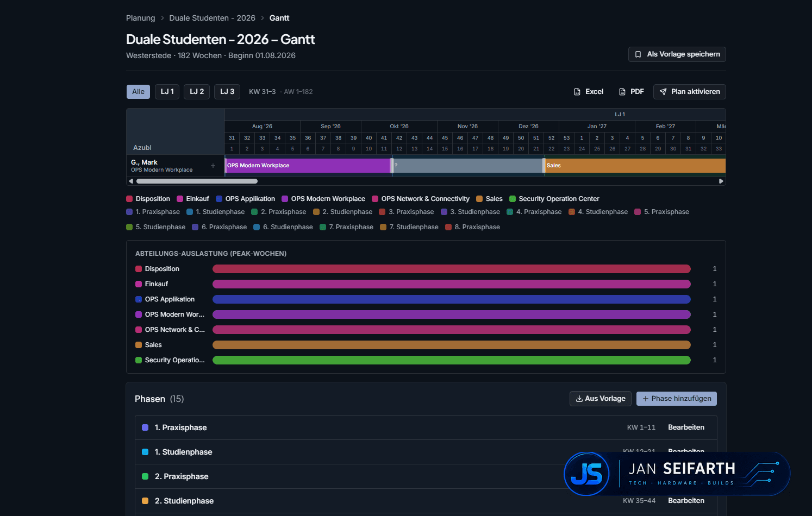Click the bookmark icon in Als Vorlage speichern
This screenshot has height=516, width=812.
pyautogui.click(x=638, y=54)
